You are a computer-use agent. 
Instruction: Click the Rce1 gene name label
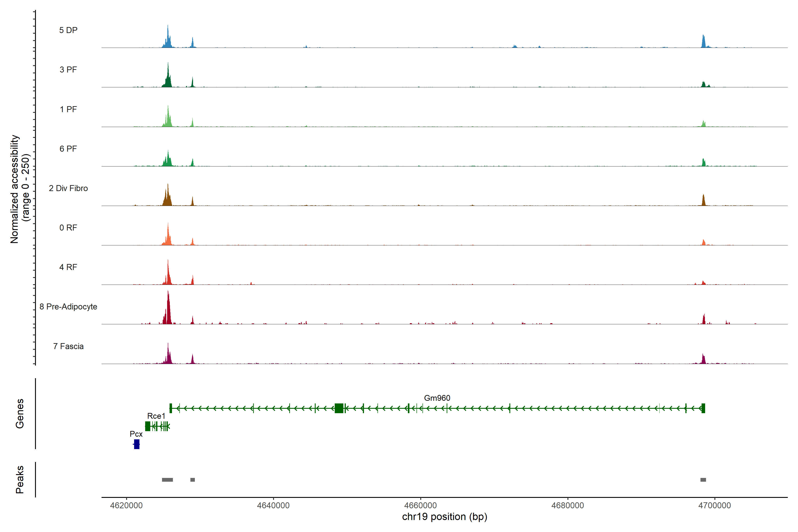coord(156,416)
